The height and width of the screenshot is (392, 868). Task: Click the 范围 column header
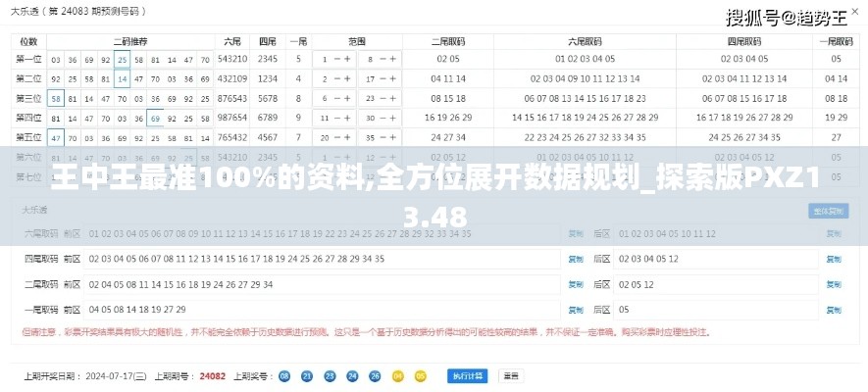click(357, 41)
